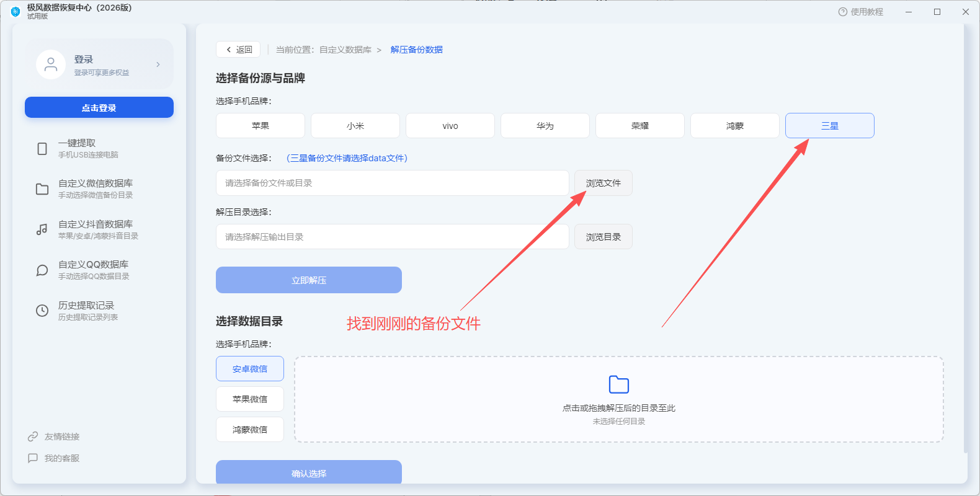Select the 苹果 phone brand
Screen dimensions: 980x496
coord(261,126)
